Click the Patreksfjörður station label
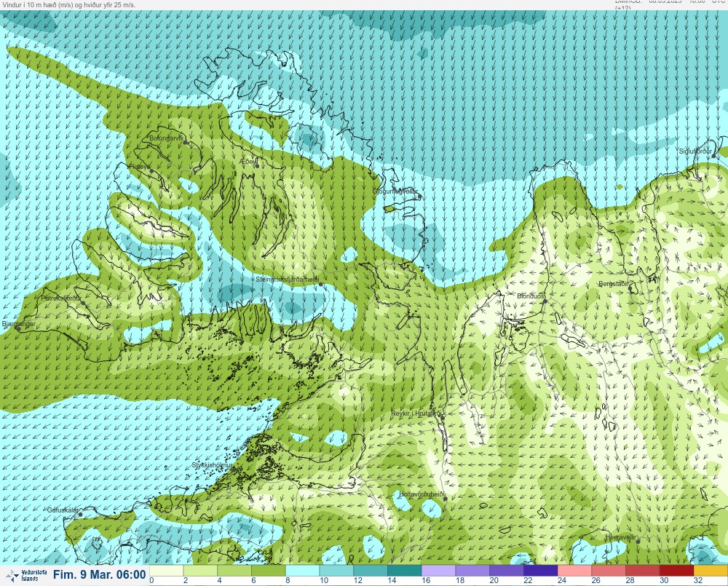The height and width of the screenshot is (586, 728). point(61,298)
